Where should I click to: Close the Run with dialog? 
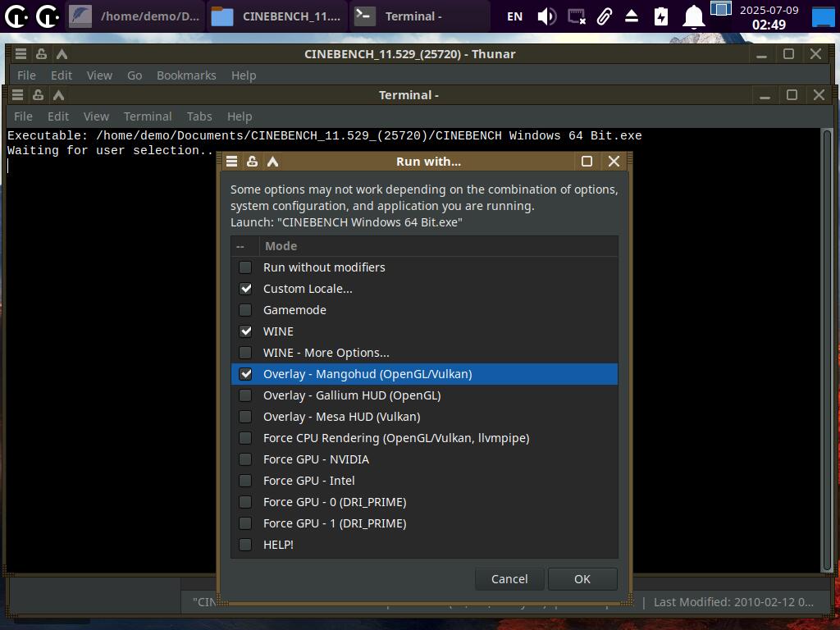[614, 162]
